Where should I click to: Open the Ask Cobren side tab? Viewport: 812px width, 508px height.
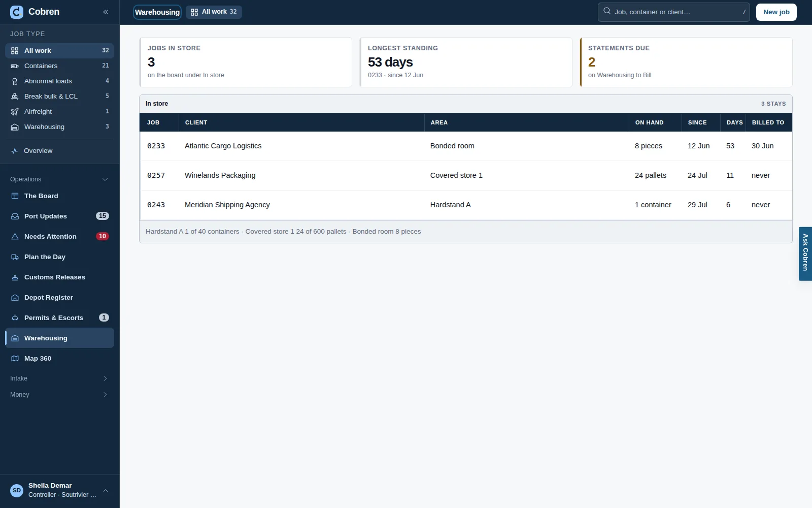coord(805,254)
